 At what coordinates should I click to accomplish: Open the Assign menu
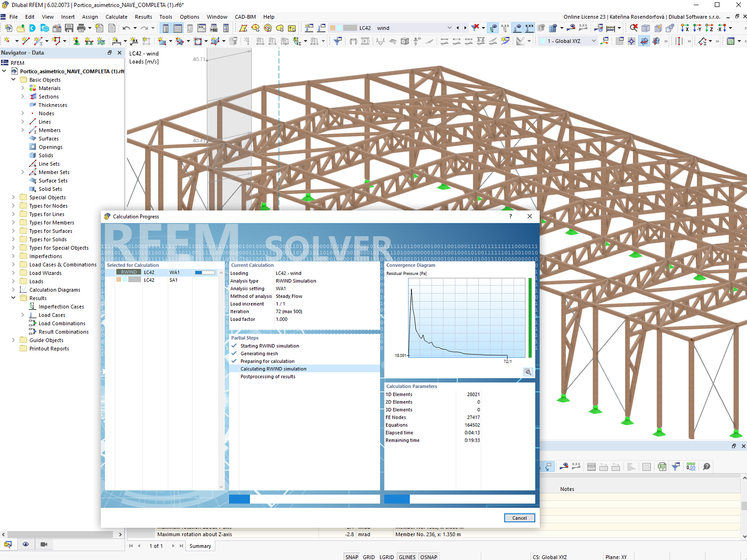90,17
